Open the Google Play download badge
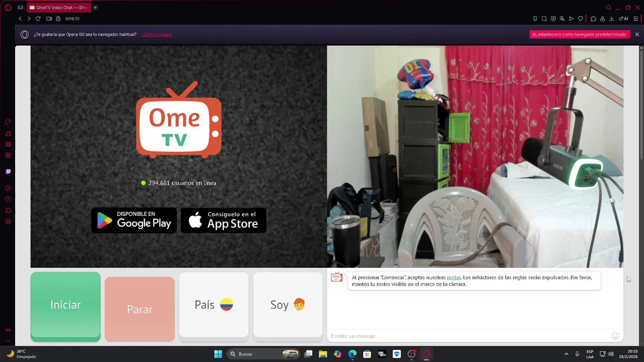 pyautogui.click(x=134, y=220)
